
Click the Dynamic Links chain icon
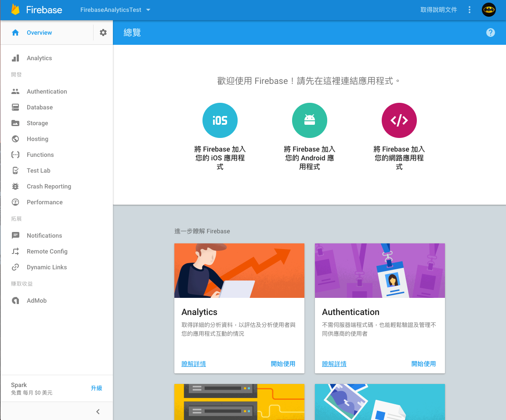(x=15, y=267)
